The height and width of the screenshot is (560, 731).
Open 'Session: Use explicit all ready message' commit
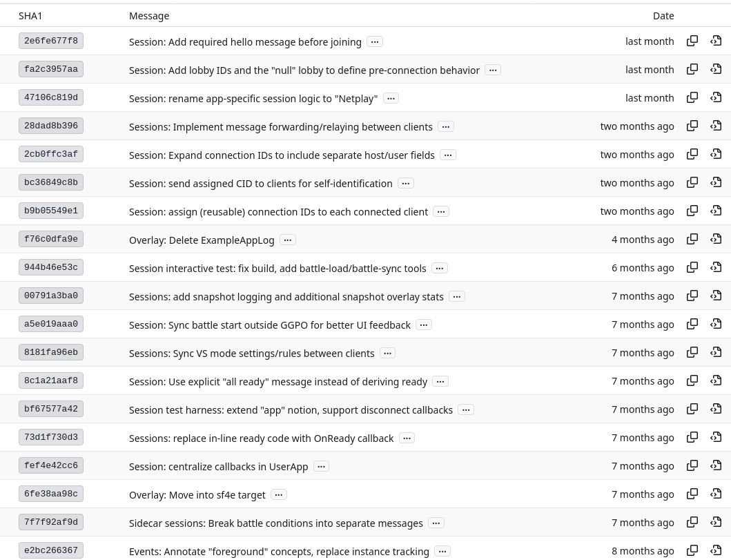[x=278, y=381]
